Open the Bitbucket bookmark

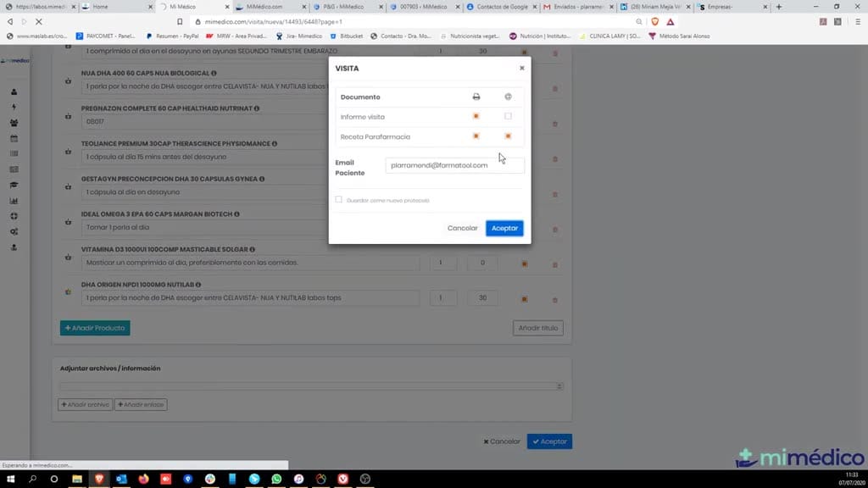point(347,36)
